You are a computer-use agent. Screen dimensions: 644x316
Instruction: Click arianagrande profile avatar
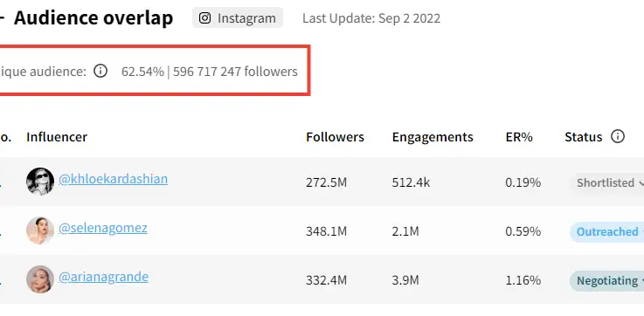pyautogui.click(x=40, y=279)
